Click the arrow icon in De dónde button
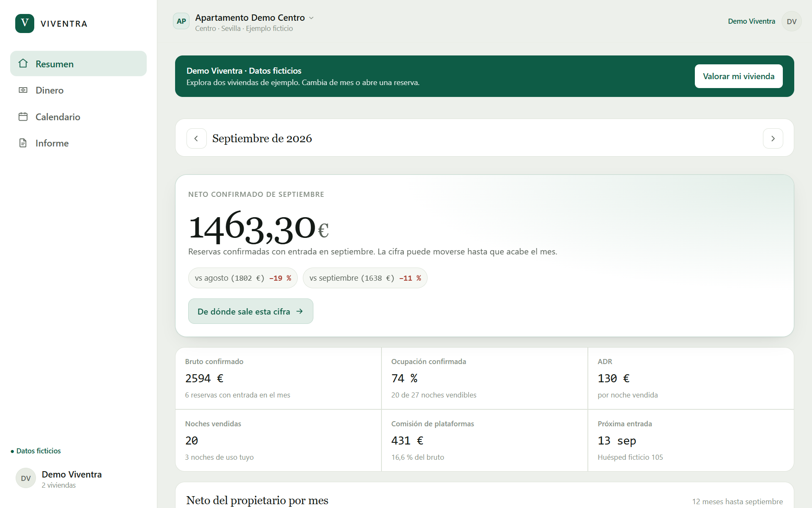Viewport: 812px width, 508px height. (300, 311)
